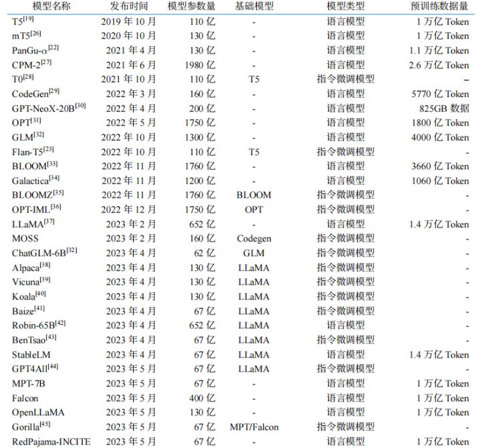This screenshot has height=448, width=484.
Task: Click the StableLM model name
Action: [31, 354]
